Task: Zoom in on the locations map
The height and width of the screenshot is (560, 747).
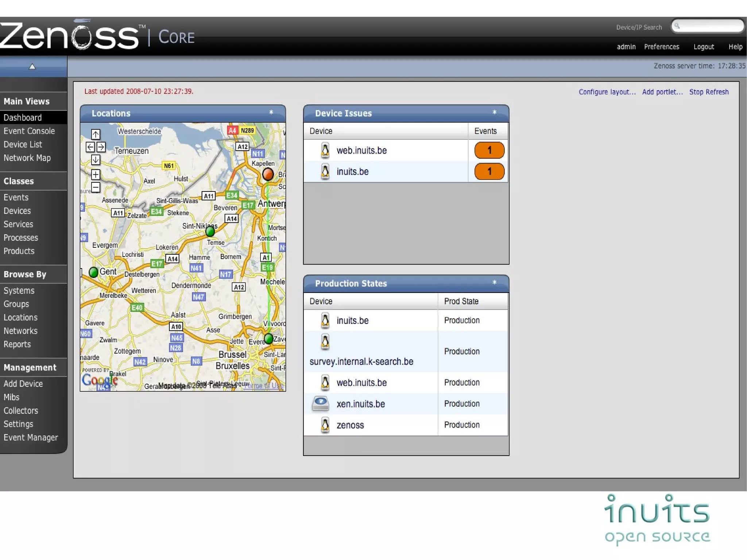Action: tap(96, 174)
